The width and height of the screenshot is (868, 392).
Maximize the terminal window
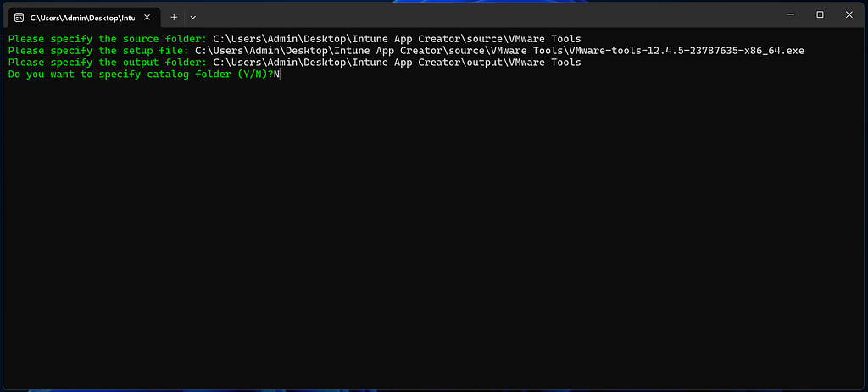pyautogui.click(x=820, y=14)
